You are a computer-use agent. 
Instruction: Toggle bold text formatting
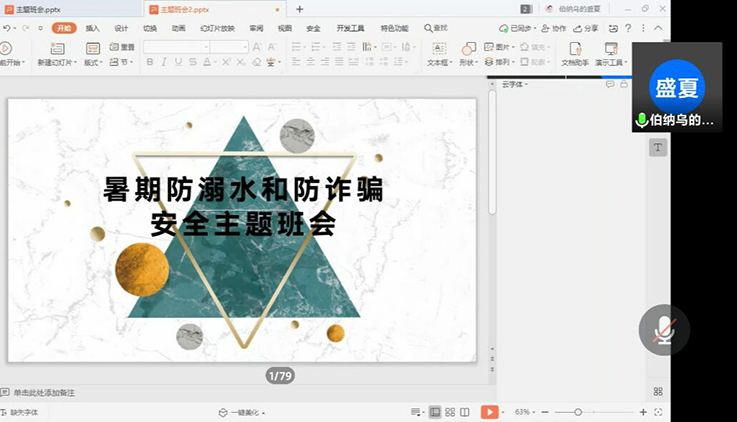tap(150, 62)
